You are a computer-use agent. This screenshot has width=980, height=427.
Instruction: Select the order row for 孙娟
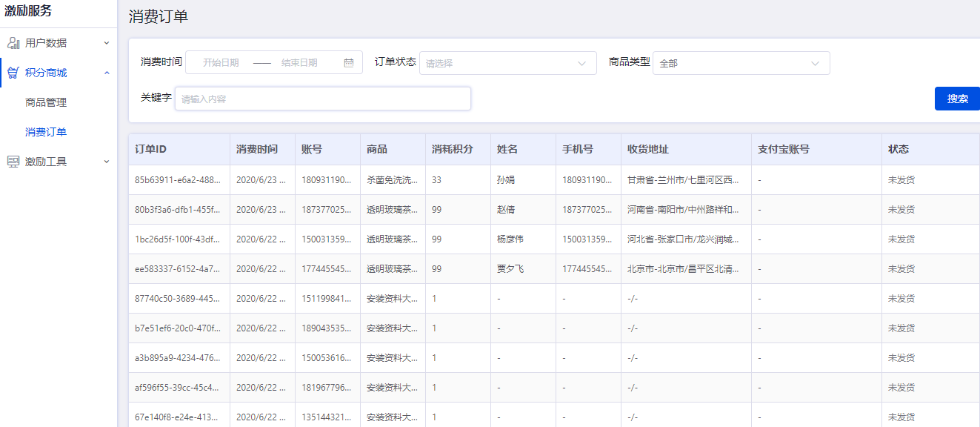coord(507,180)
